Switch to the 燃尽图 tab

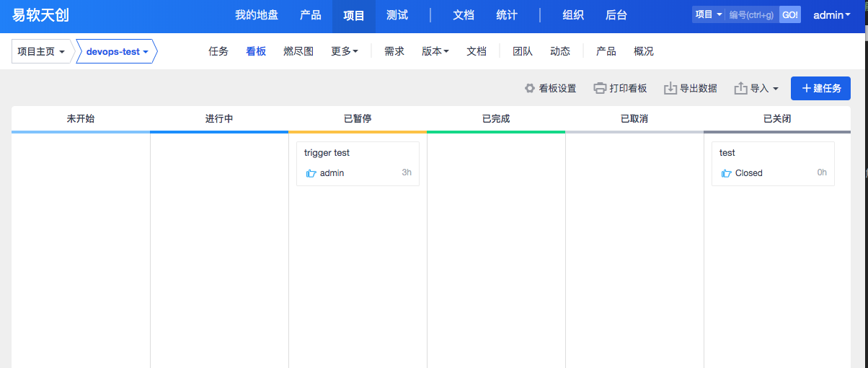coord(298,51)
